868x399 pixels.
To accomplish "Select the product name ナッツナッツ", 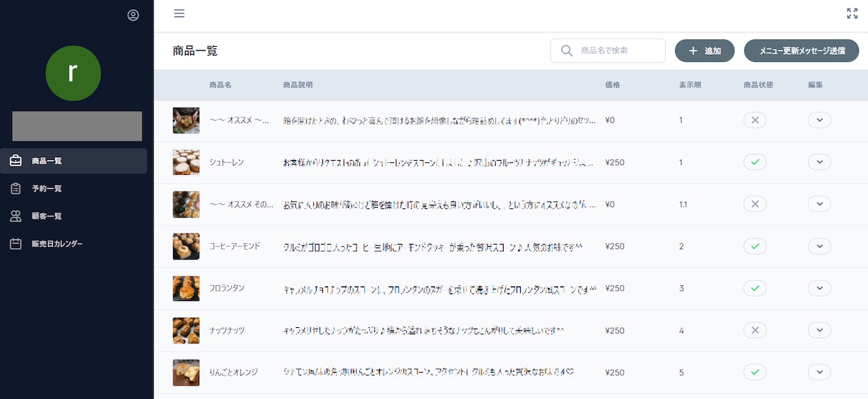I will (x=227, y=330).
